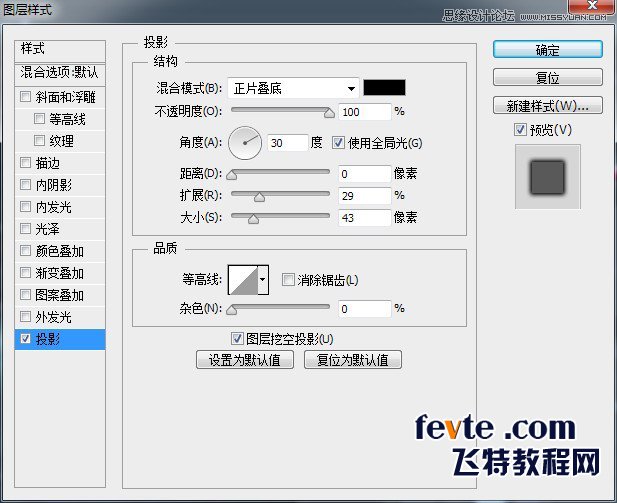617x503 pixels.
Task: Click the 大小 value field showing 43
Action: click(x=365, y=218)
